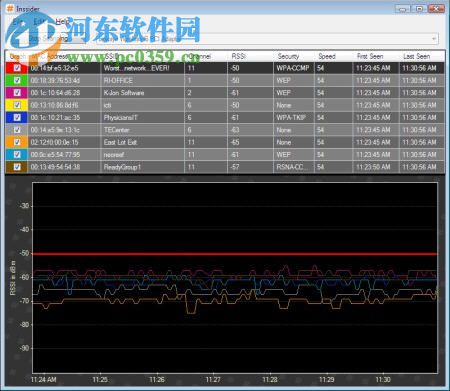Disable graphing of East Lot Exit
The height and width of the screenshot is (391, 450).
17,142
